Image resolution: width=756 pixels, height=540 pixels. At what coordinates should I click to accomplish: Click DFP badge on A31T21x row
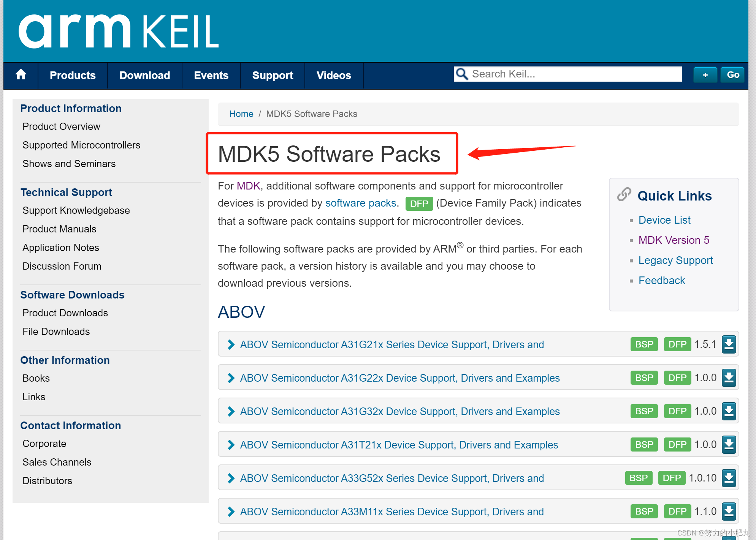tap(677, 445)
